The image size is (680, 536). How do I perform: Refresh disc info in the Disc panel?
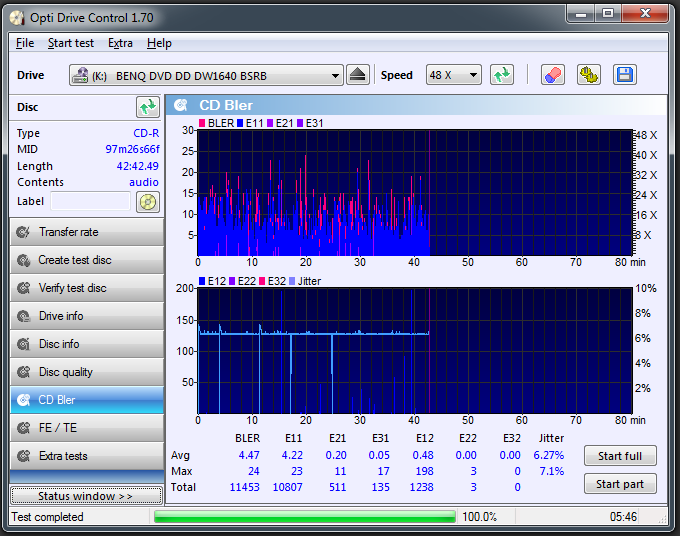pos(148,107)
